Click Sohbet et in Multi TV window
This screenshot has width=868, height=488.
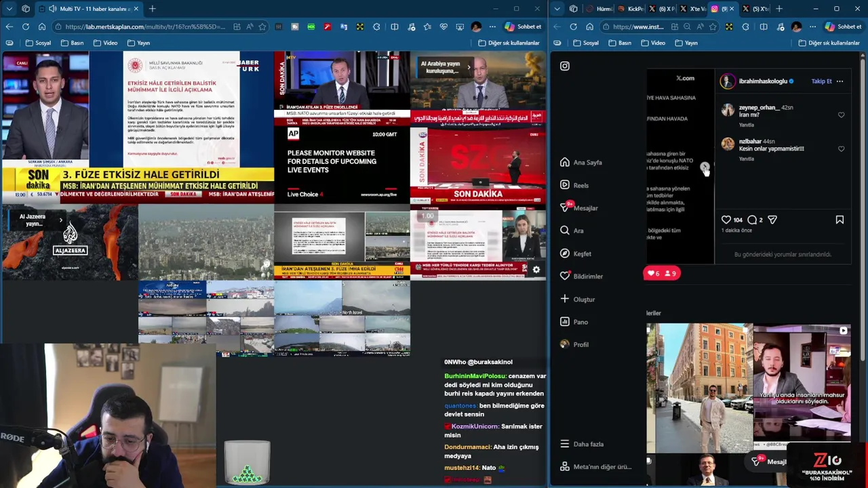pos(522,26)
